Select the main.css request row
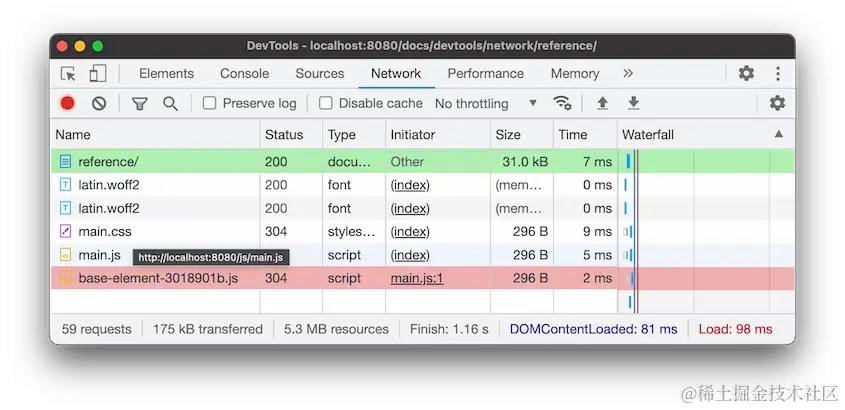The width and height of the screenshot is (845, 410). point(422,232)
